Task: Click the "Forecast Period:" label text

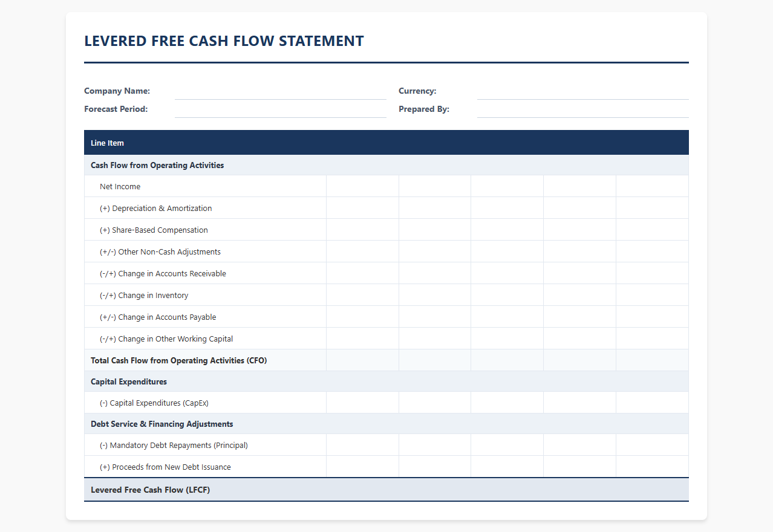Action: (116, 109)
